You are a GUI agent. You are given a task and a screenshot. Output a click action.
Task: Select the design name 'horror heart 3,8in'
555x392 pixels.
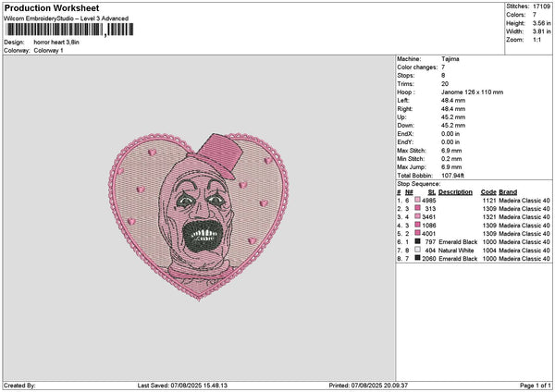(56, 43)
